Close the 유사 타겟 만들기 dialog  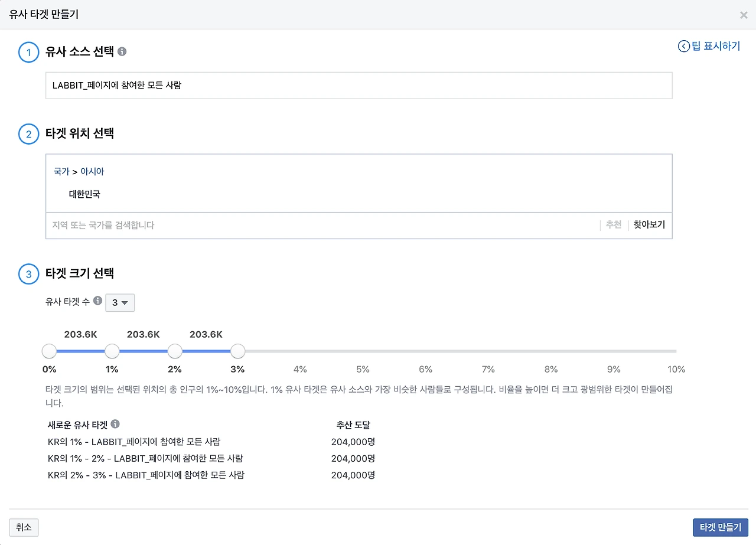pyautogui.click(x=744, y=15)
